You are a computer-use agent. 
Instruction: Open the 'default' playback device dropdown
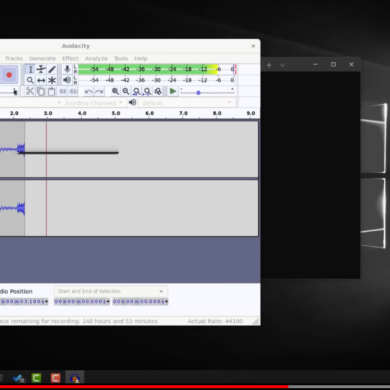pyautogui.click(x=186, y=103)
